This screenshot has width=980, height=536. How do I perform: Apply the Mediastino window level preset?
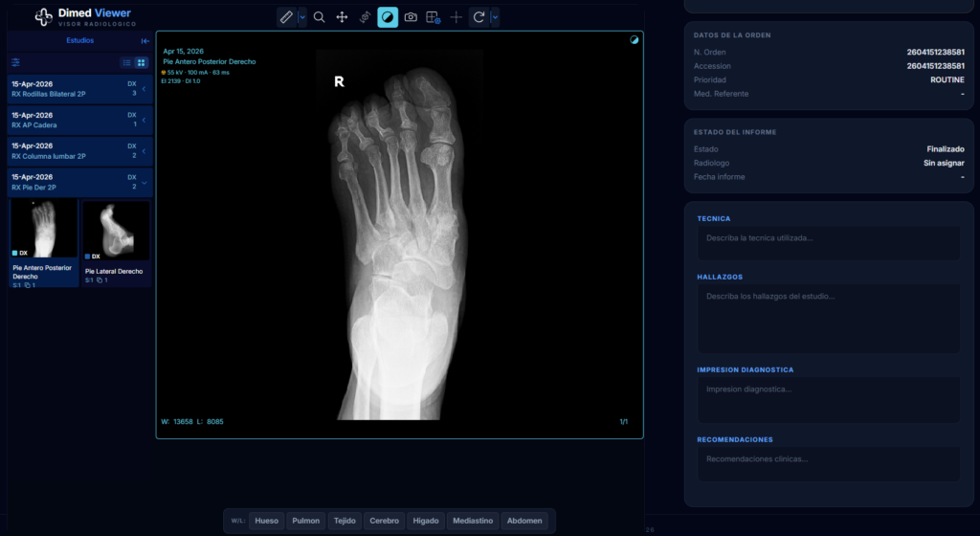point(473,521)
